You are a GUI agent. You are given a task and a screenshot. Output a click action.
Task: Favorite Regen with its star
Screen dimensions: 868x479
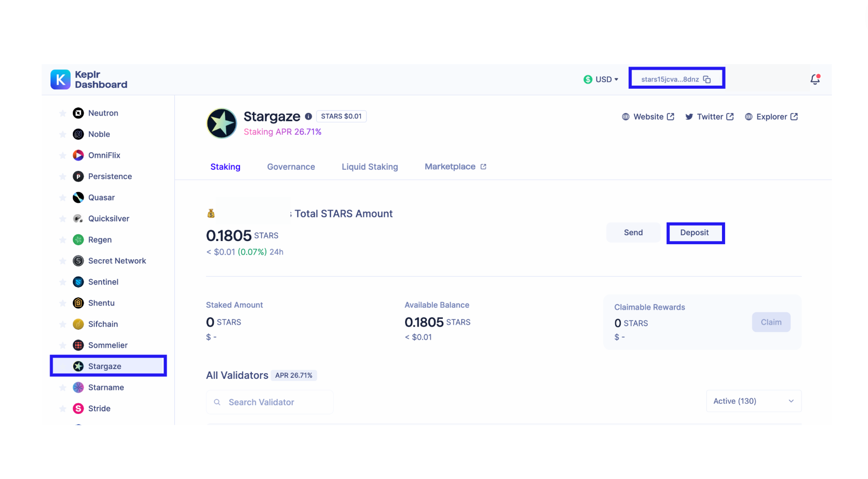[62, 239]
